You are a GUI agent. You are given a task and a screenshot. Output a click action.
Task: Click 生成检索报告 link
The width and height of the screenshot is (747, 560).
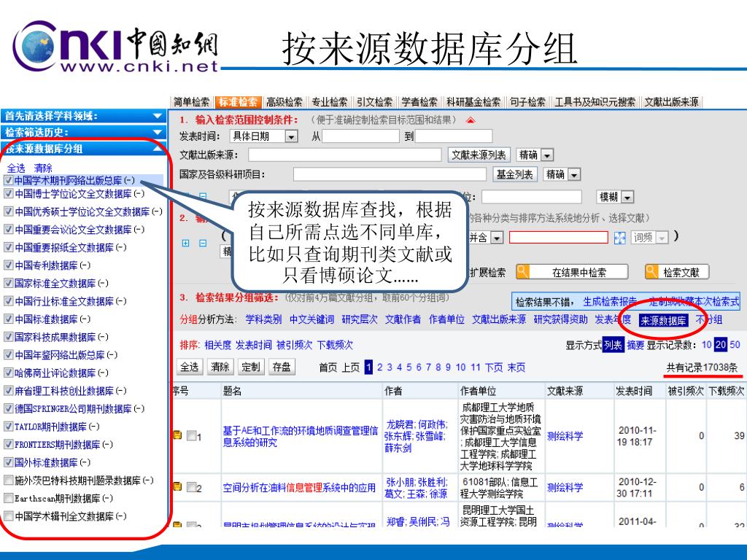611,301
